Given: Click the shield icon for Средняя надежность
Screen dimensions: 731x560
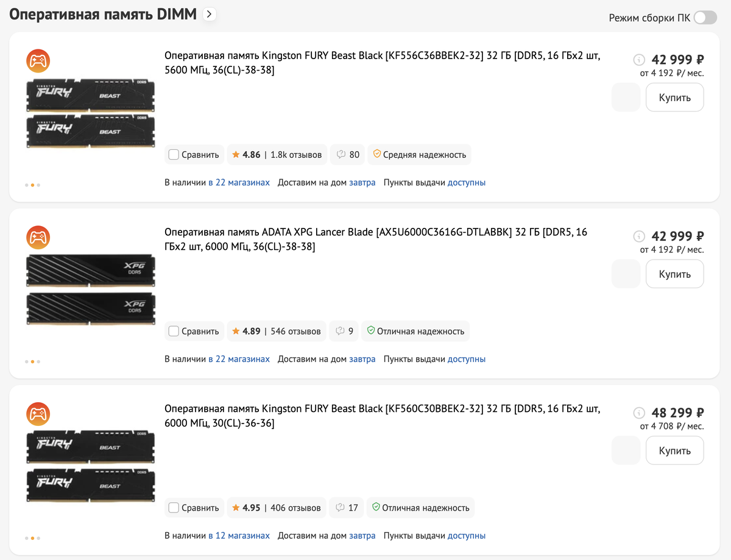Looking at the screenshot, I should tap(376, 155).
